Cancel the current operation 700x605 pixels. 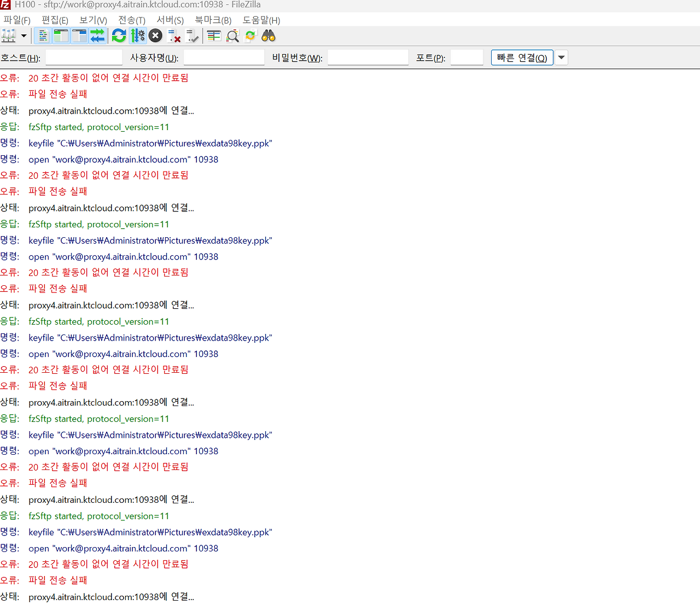click(x=155, y=36)
